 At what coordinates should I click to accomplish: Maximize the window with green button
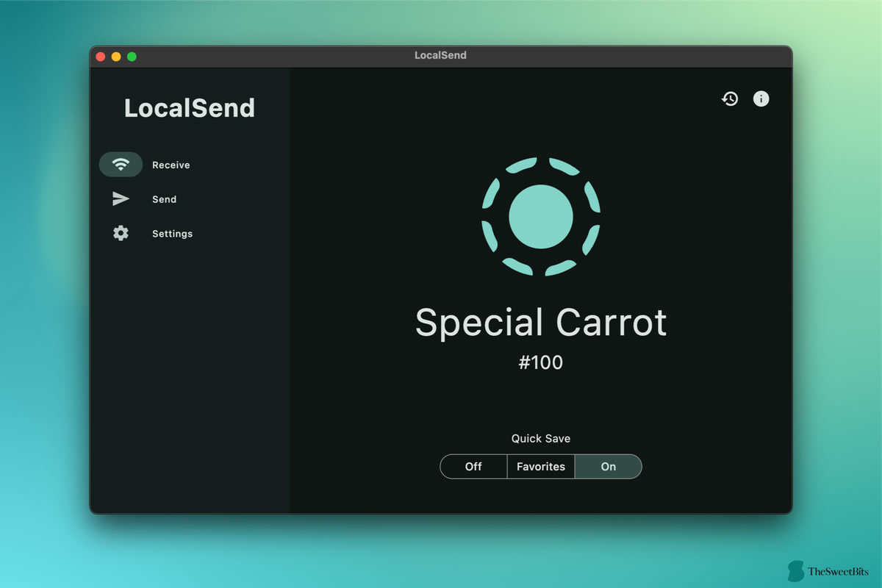[132, 57]
